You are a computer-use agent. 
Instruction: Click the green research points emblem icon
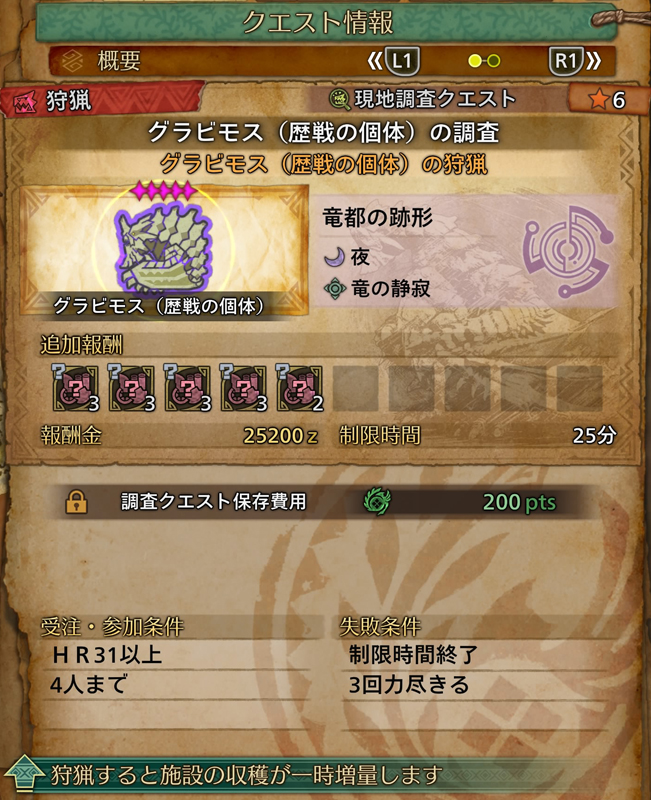click(x=377, y=501)
